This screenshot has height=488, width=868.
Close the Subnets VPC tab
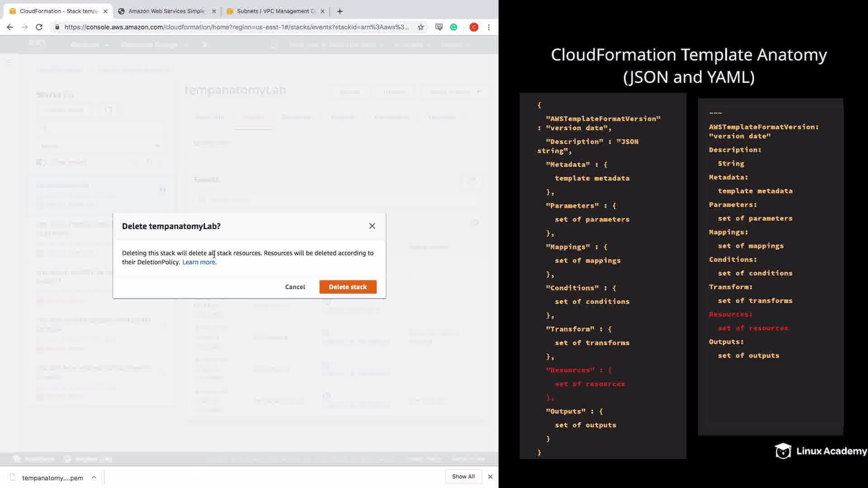click(x=323, y=11)
